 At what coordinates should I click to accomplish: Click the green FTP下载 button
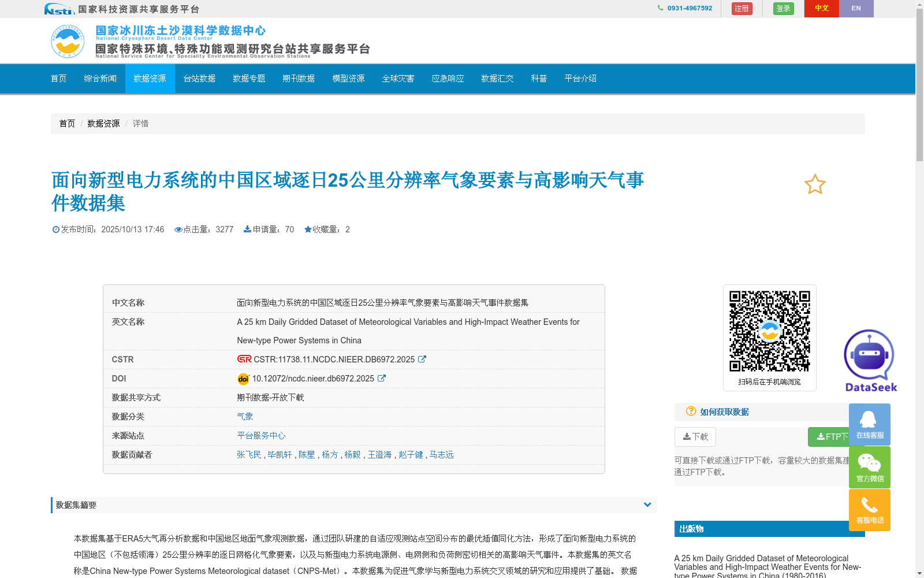tap(829, 437)
